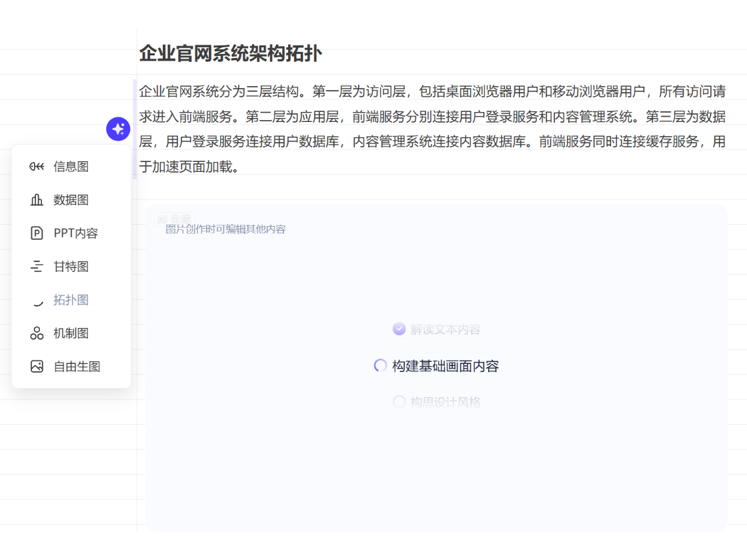Click the paragraph line starting 企业官网系统分为三层结构
747x560 pixels.
click(432, 91)
